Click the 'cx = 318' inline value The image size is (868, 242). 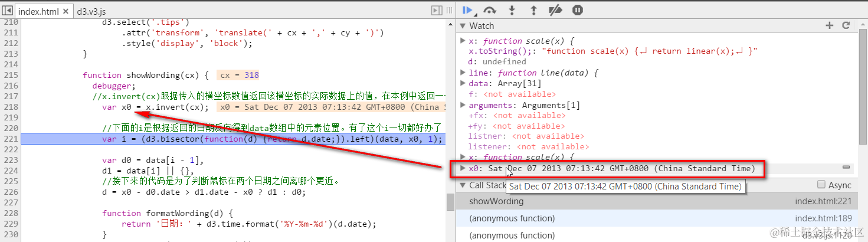[239, 75]
